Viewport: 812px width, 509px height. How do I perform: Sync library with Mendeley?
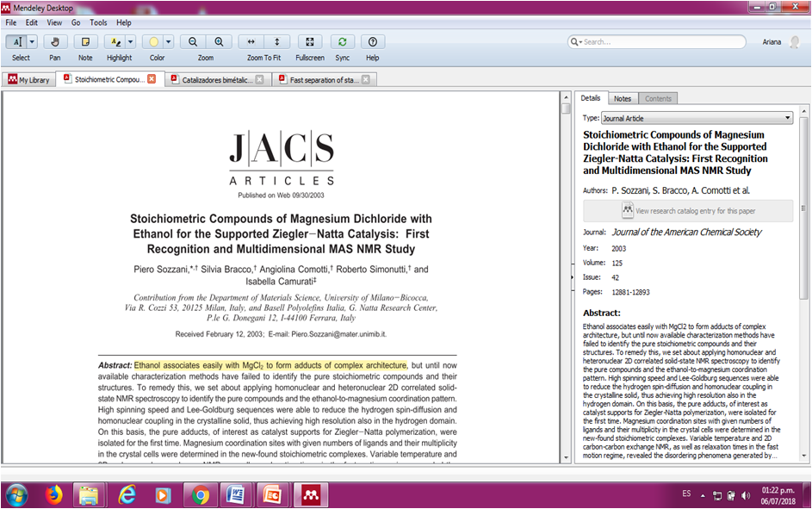pos(343,42)
